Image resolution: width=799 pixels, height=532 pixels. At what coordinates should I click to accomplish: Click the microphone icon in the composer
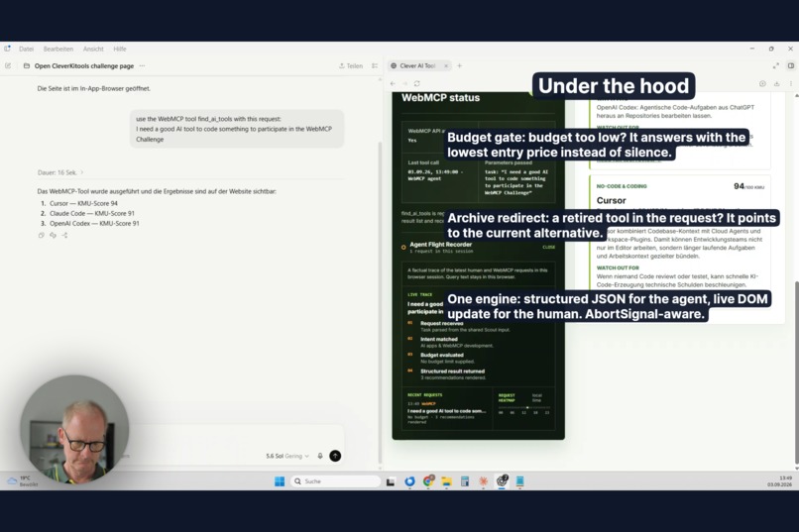pyautogui.click(x=320, y=456)
